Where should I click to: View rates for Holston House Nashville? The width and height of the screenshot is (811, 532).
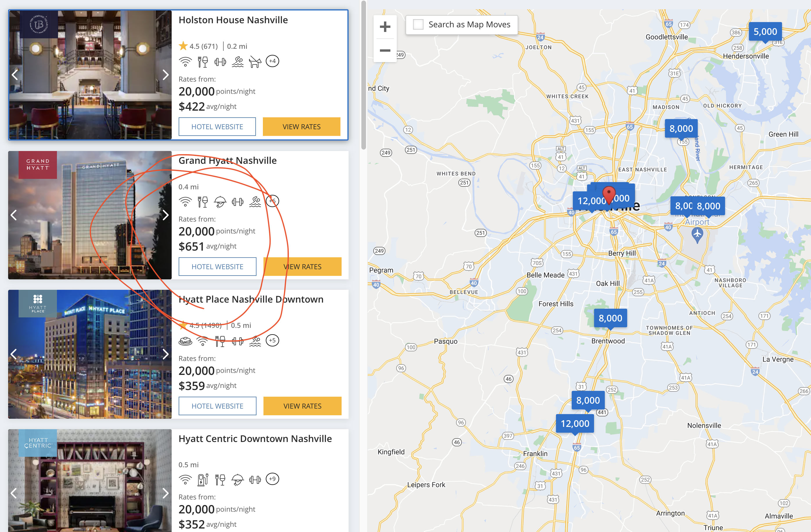pos(301,127)
